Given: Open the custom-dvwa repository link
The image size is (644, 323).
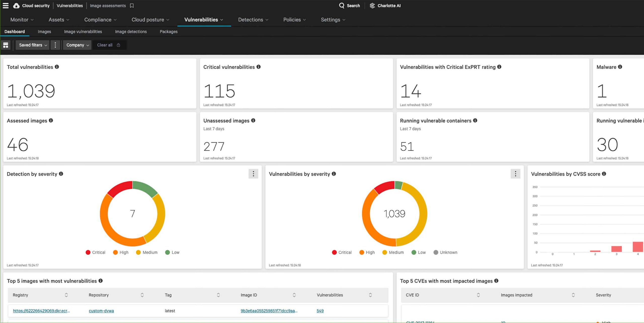Looking at the screenshot, I should click(x=101, y=311).
